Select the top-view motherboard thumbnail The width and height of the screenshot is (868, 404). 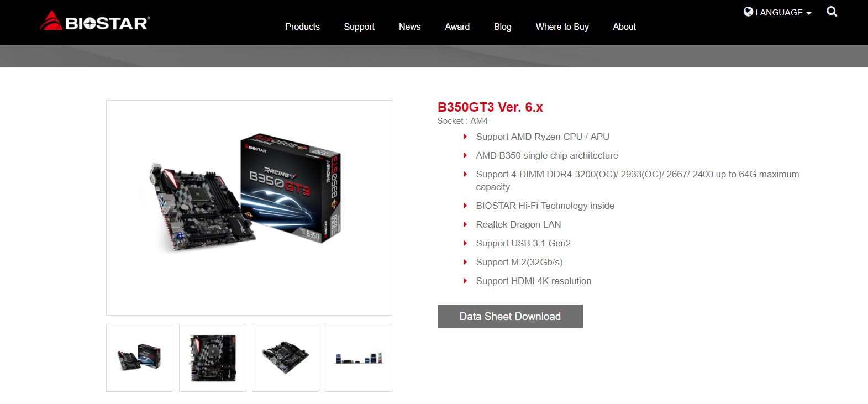213,358
